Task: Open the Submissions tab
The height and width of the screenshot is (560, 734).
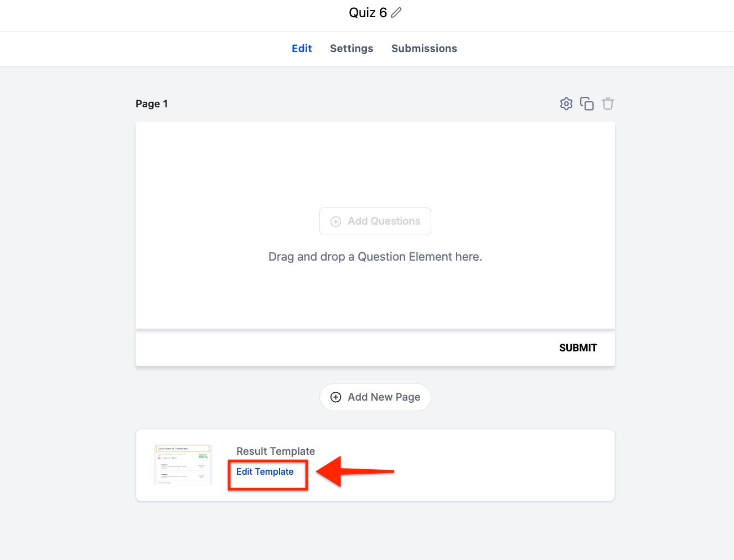Action: point(424,49)
